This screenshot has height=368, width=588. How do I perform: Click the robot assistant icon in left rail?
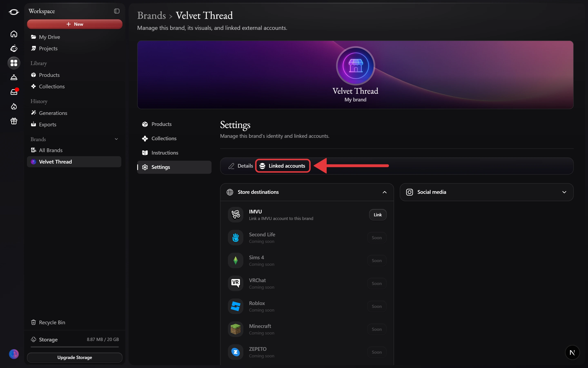pyautogui.click(x=14, y=48)
